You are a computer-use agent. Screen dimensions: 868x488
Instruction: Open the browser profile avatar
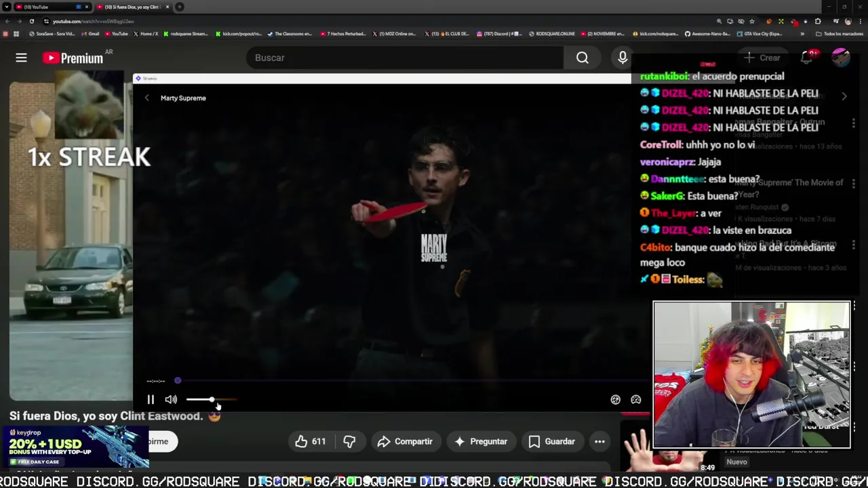[848, 21]
